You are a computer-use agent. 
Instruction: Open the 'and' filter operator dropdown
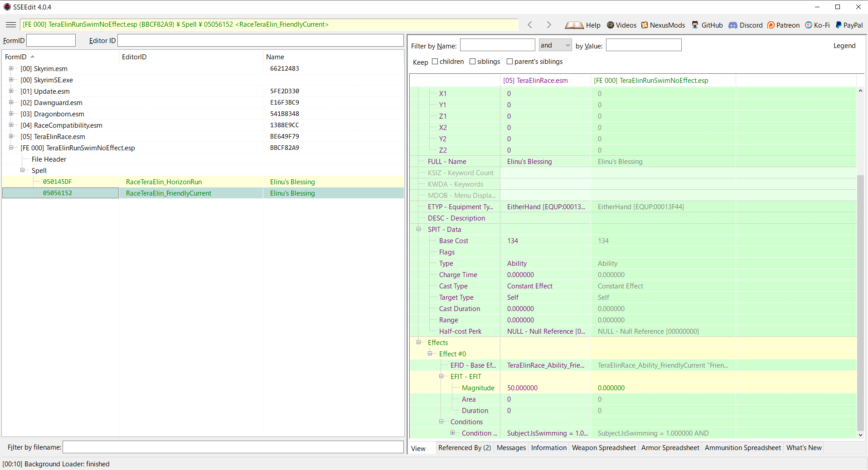[555, 45]
